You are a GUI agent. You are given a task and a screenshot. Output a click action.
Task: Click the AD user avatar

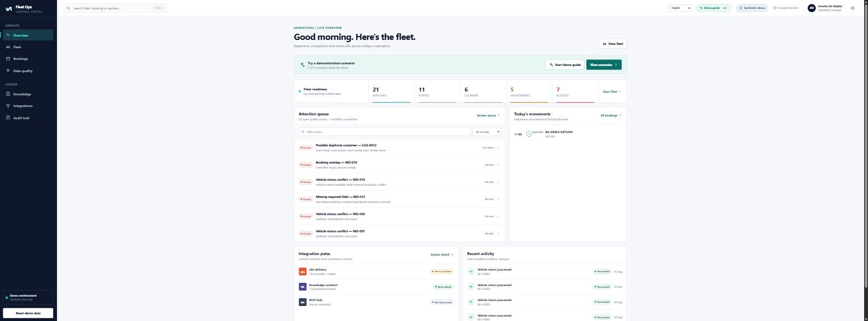click(812, 8)
